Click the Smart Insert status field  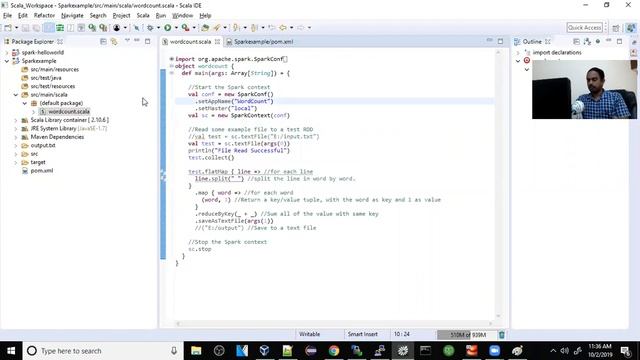coord(362,334)
